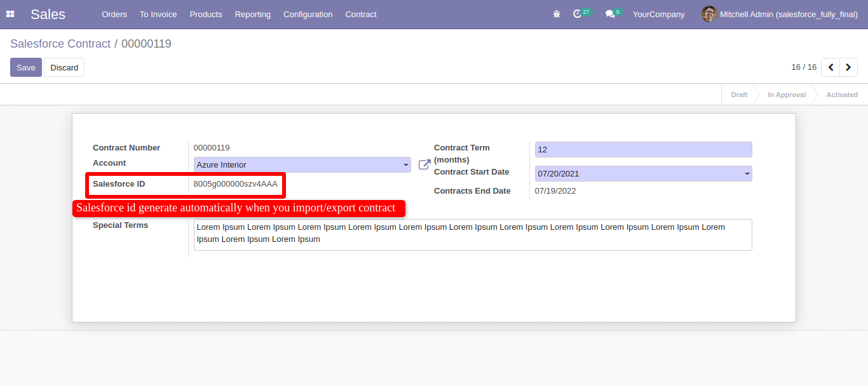The image size is (868, 386).
Task: Click the Salesforce ID label
Action: [119, 184]
